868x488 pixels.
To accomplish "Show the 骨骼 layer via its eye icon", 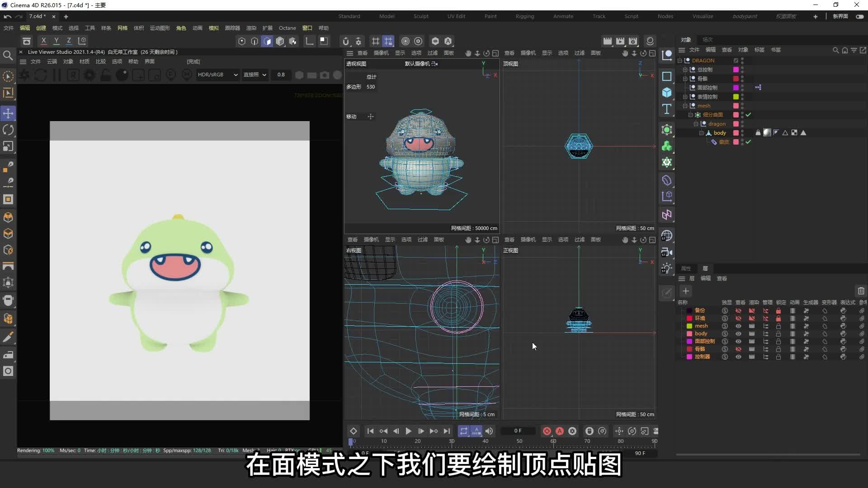I will coord(738,349).
